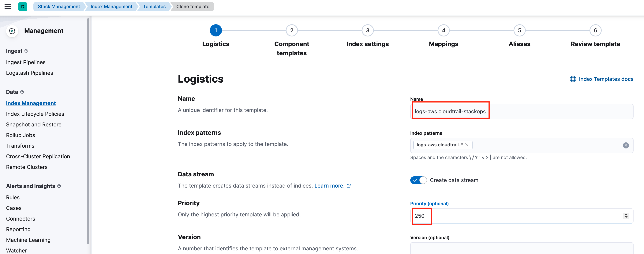Click the help icon near Alerts and Insights

(x=59, y=186)
